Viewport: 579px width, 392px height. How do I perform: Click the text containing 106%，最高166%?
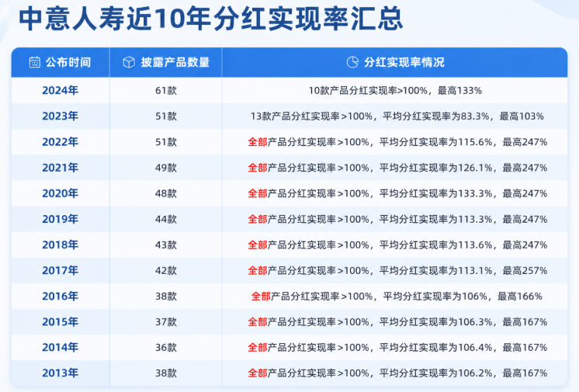397,296
